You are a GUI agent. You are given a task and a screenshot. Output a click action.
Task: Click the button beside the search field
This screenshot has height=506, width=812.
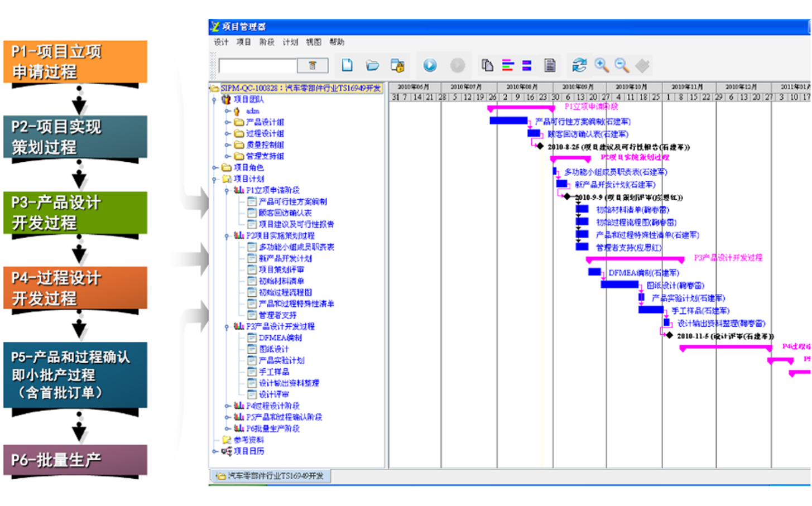(x=313, y=66)
